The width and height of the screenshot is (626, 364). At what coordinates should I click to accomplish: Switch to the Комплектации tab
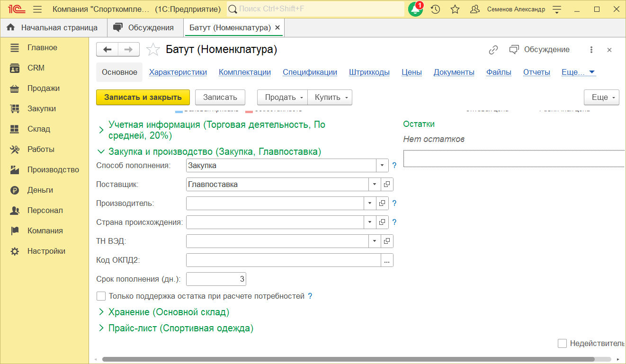(245, 72)
